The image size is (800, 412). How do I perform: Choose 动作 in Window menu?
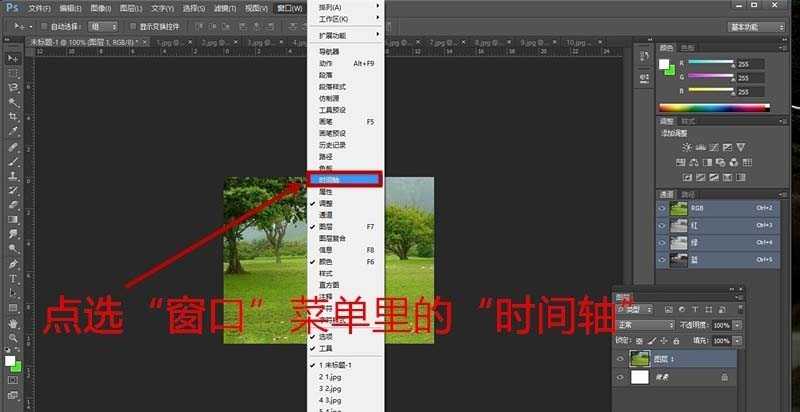(346, 63)
